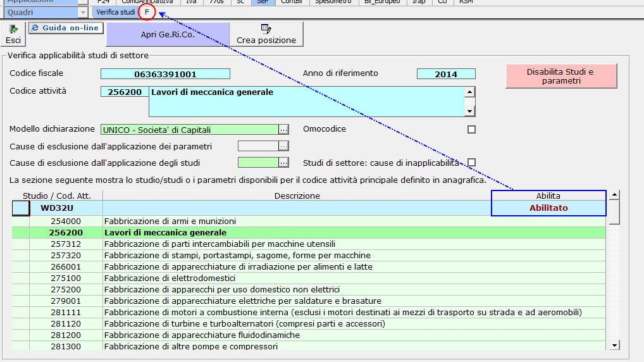Select the Verifica studi tab
Image resolution: width=644 pixels, height=362 pixels.
(115, 12)
